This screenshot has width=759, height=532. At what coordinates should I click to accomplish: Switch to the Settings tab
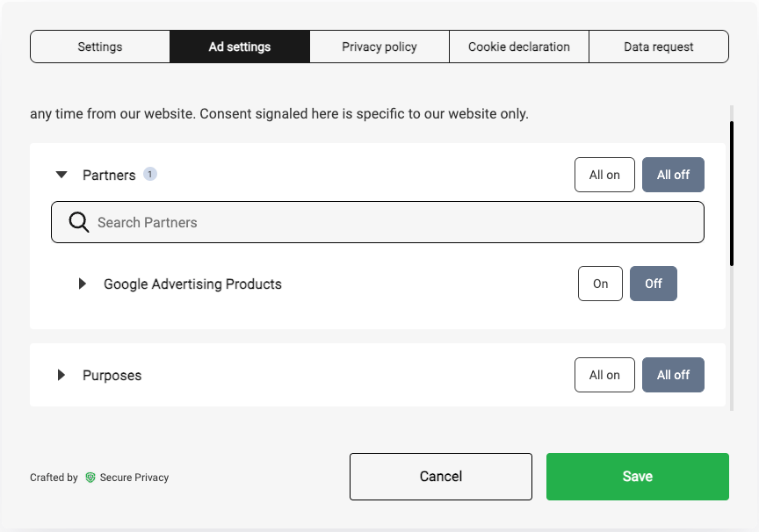coord(99,46)
